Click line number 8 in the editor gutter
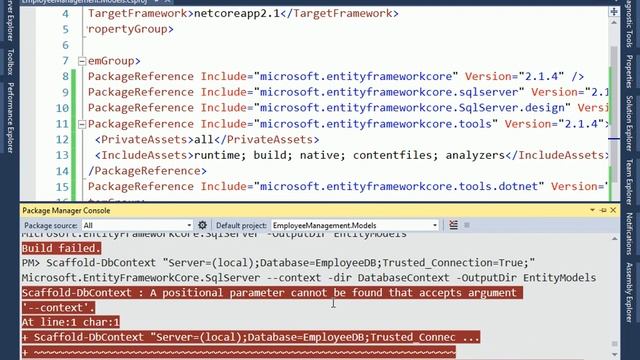 coord(65,76)
